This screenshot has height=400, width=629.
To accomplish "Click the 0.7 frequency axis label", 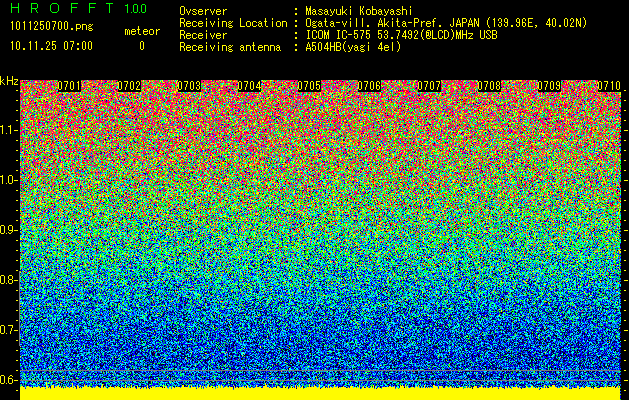I will [x=9, y=330].
